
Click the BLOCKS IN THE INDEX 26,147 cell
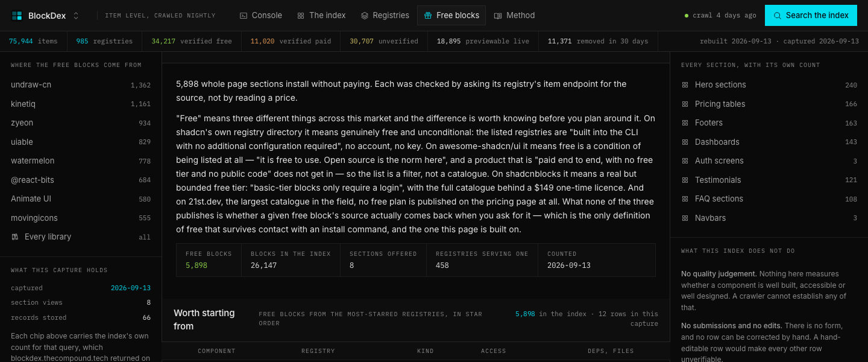point(291,260)
